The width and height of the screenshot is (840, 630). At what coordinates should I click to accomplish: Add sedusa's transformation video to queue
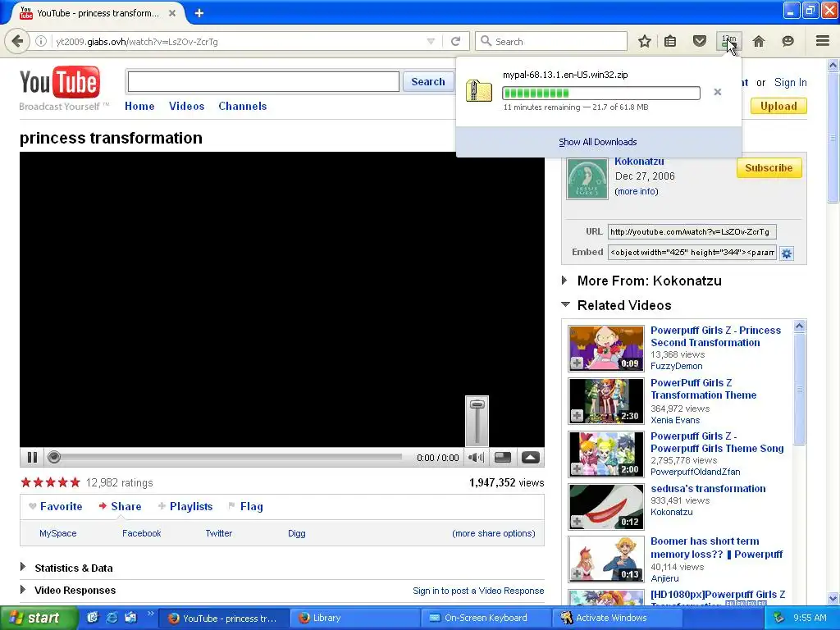[x=577, y=522]
